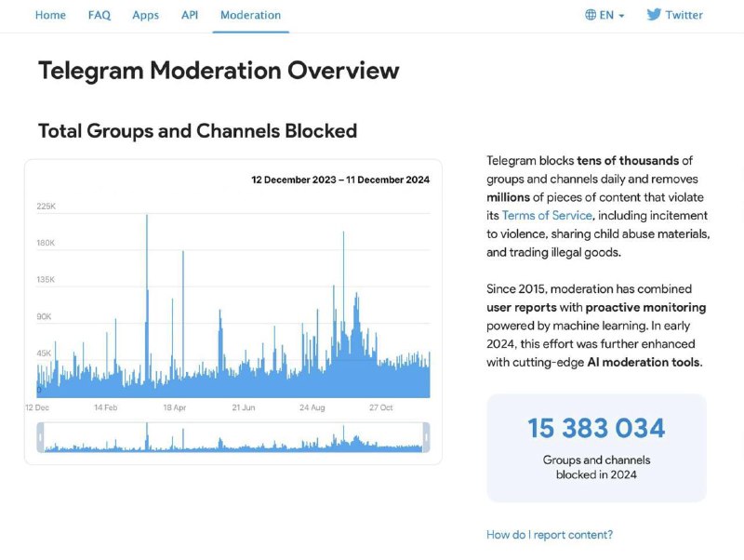Open the FAQ page
Image resolution: width=744 pixels, height=560 pixels.
(x=100, y=15)
